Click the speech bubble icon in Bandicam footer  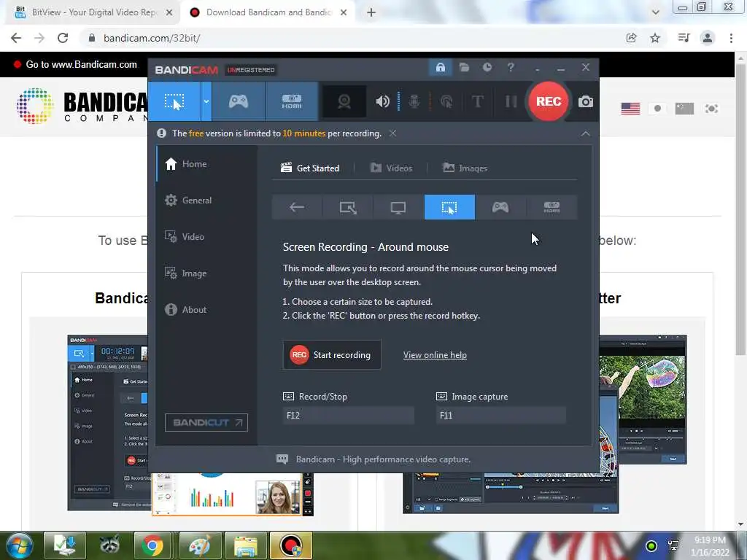[x=282, y=459]
